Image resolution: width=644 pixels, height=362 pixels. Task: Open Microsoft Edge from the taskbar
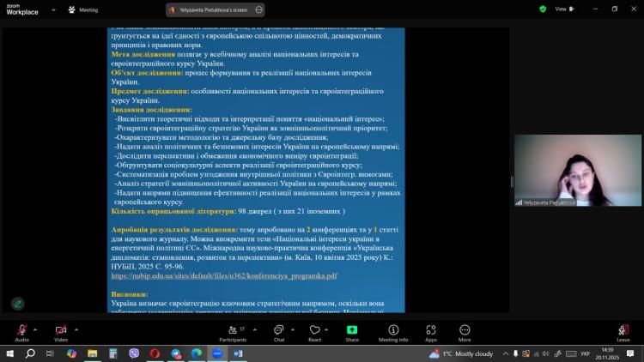point(197,353)
